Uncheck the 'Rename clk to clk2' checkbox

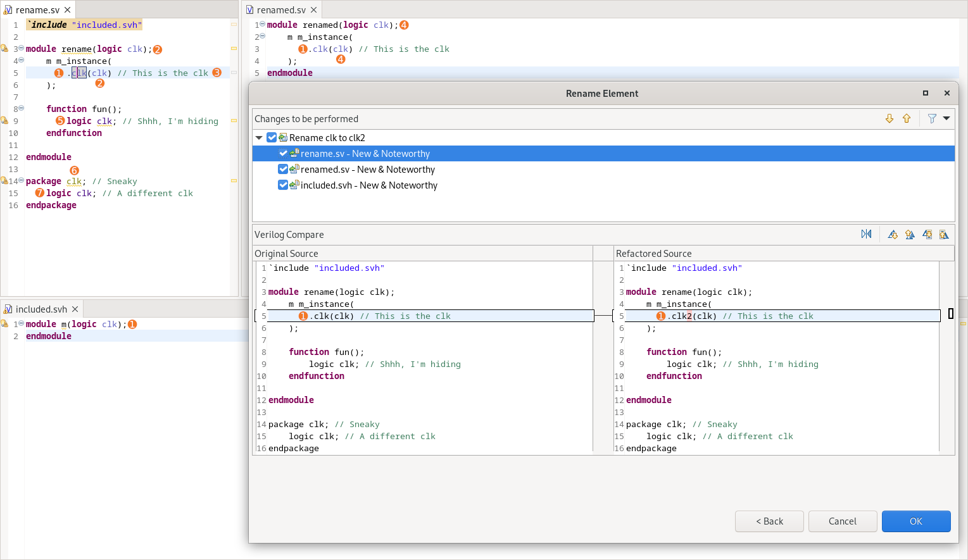click(272, 138)
